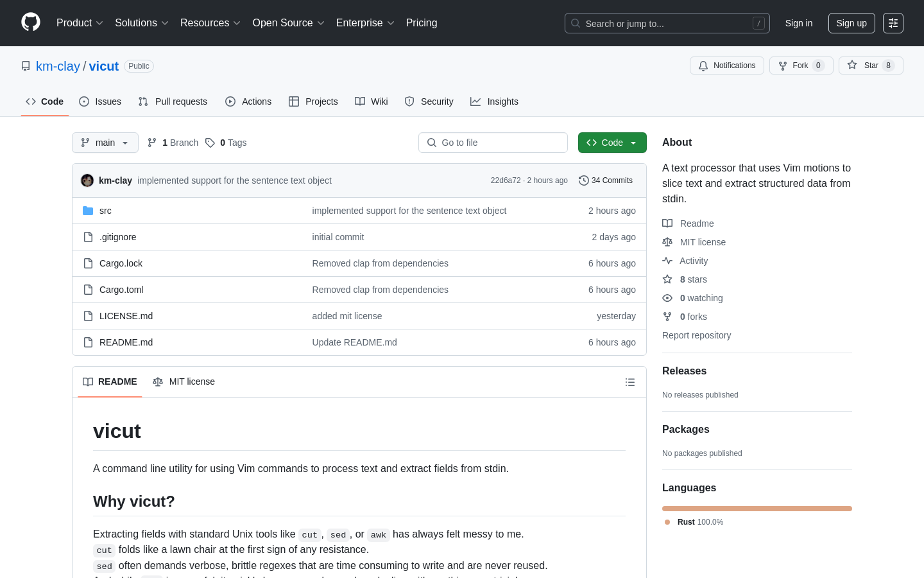Click the Rust language bar

[x=757, y=509]
